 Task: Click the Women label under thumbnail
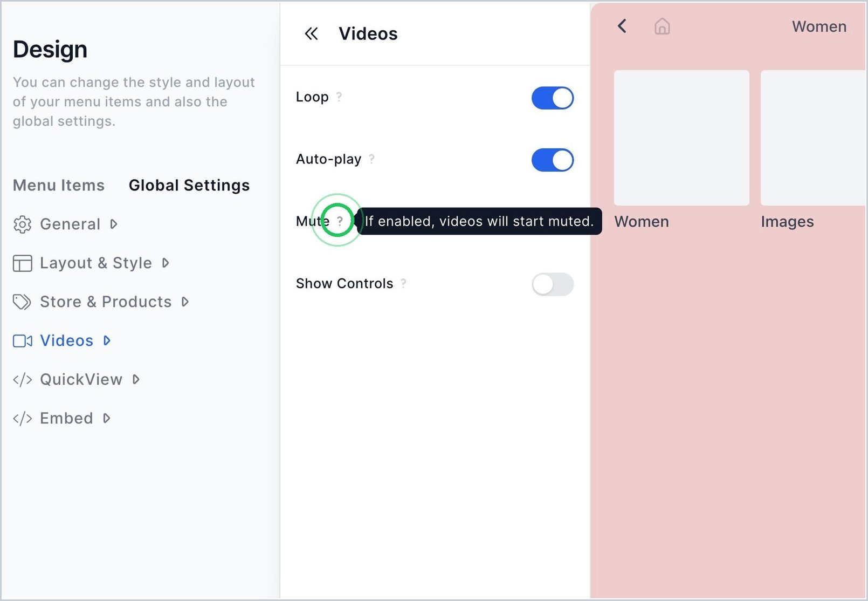tap(642, 222)
